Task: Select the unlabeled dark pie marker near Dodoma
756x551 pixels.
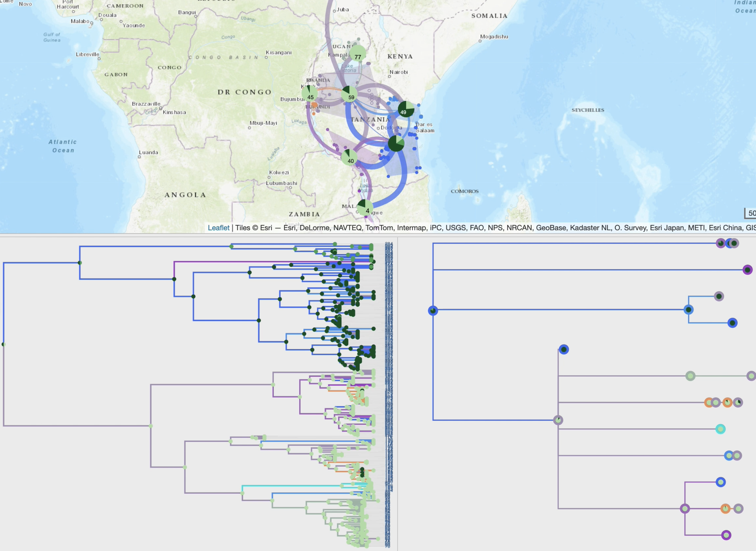Action: coord(396,143)
